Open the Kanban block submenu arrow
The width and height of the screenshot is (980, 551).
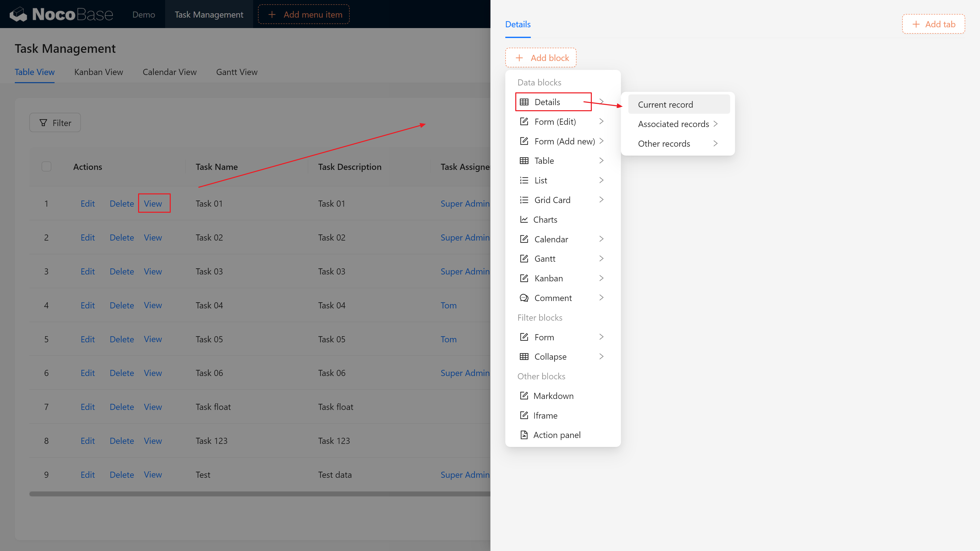(x=601, y=278)
